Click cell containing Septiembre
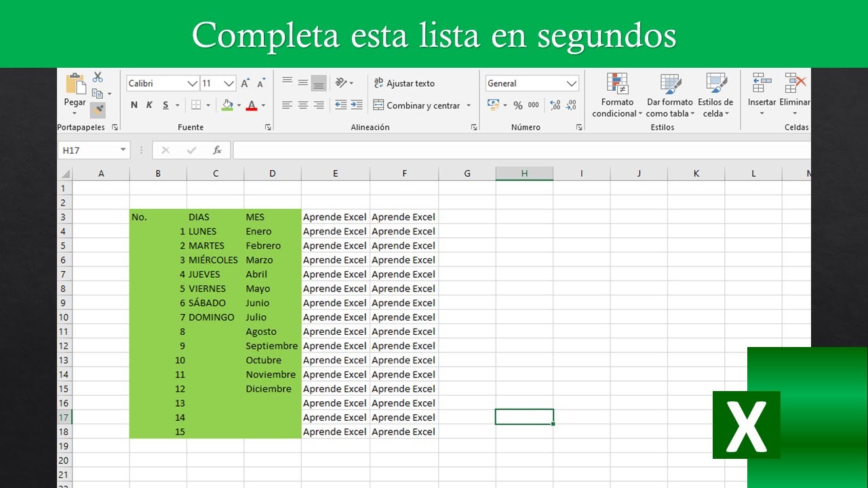The image size is (868, 488). pyautogui.click(x=273, y=346)
